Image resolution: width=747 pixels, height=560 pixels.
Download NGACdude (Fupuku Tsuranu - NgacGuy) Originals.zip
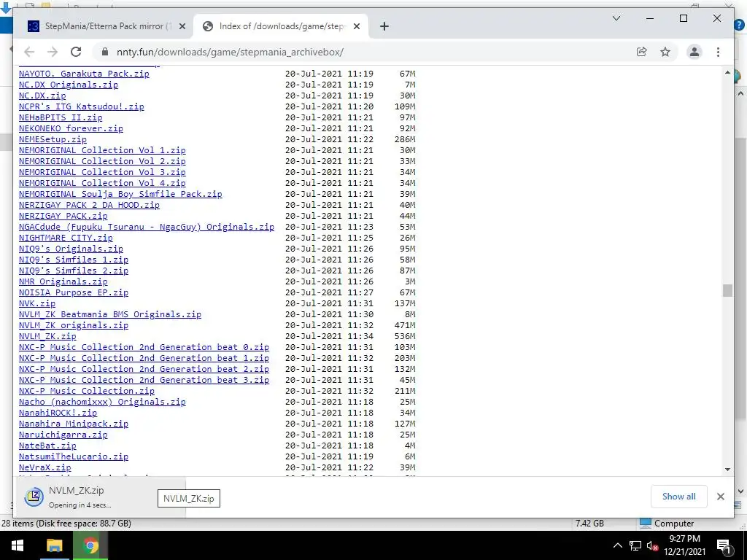(x=146, y=227)
